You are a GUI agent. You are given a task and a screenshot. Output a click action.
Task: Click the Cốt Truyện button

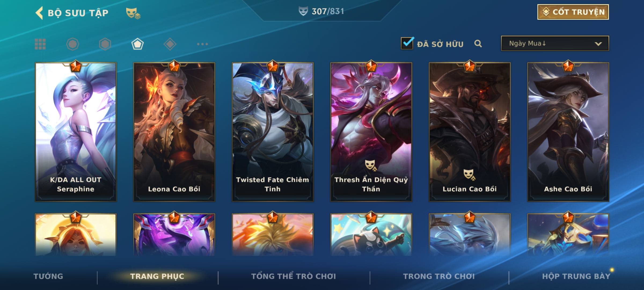[x=573, y=12]
